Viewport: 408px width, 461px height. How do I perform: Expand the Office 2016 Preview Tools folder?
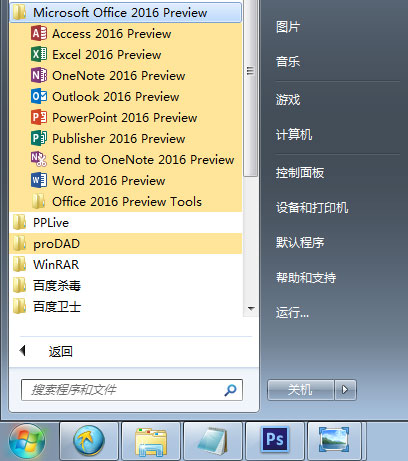point(126,201)
